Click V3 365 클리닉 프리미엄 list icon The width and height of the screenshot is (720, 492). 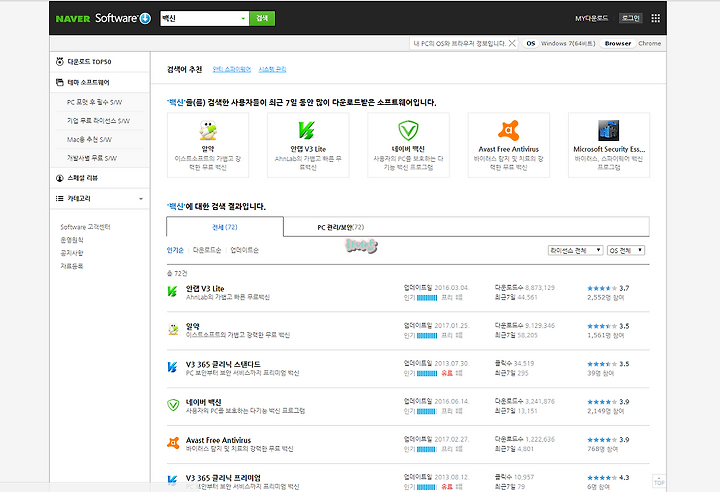tap(173, 481)
